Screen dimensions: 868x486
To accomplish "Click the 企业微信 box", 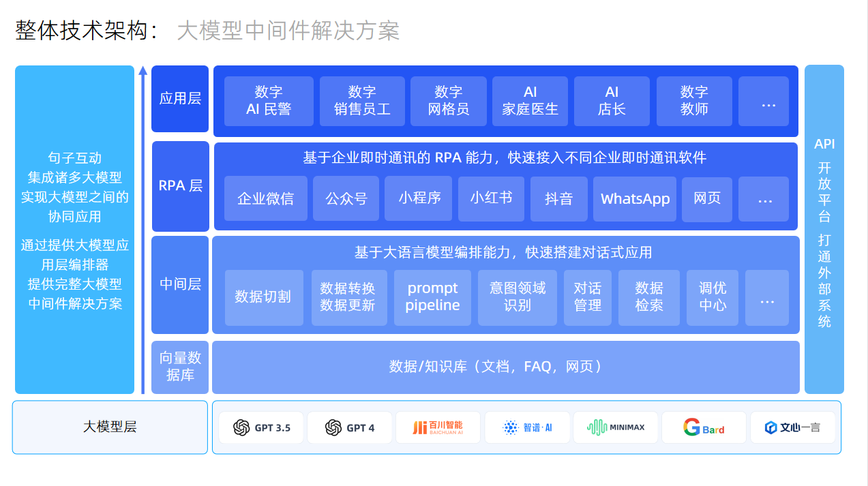I will click(266, 199).
